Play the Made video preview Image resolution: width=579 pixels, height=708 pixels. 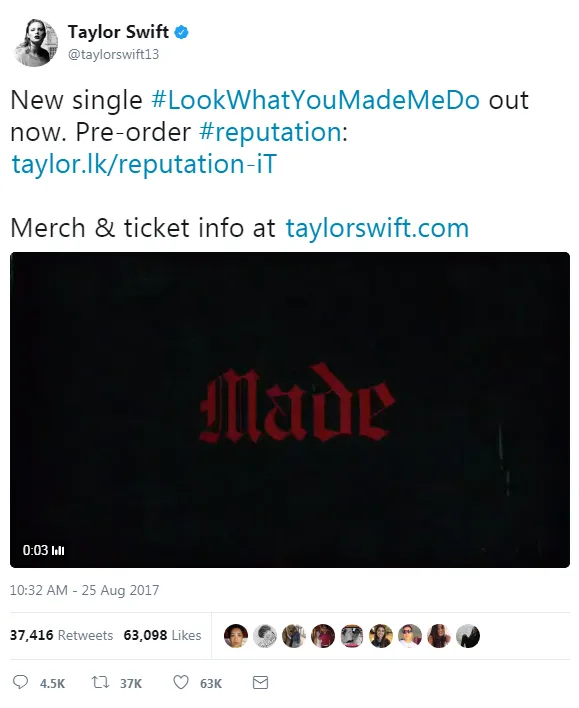(x=290, y=410)
